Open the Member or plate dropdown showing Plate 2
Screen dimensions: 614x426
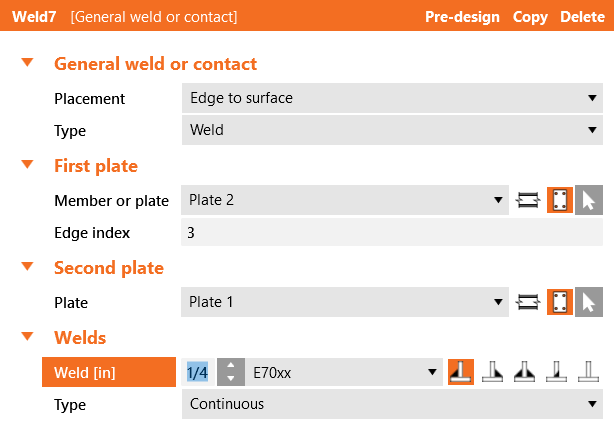pyautogui.click(x=345, y=200)
